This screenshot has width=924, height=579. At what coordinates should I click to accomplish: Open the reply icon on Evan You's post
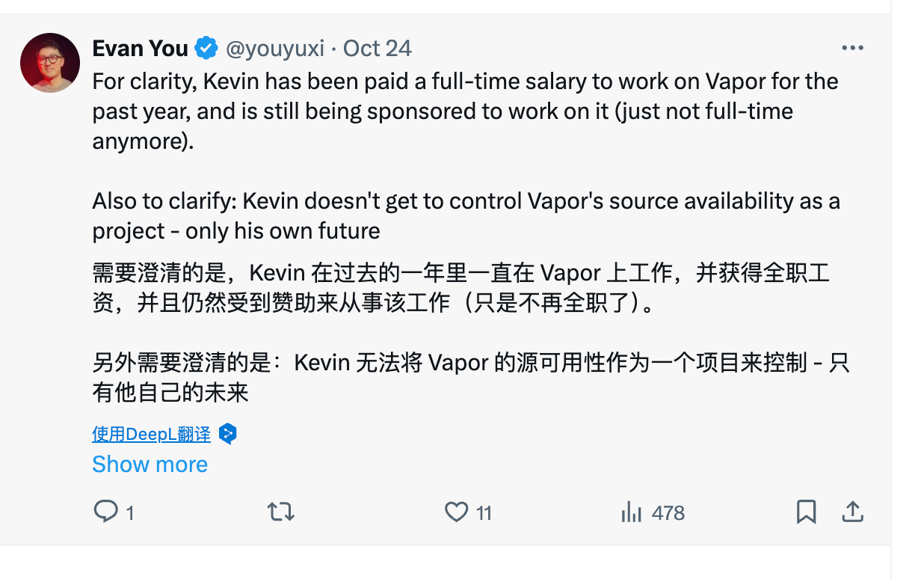pos(105,512)
